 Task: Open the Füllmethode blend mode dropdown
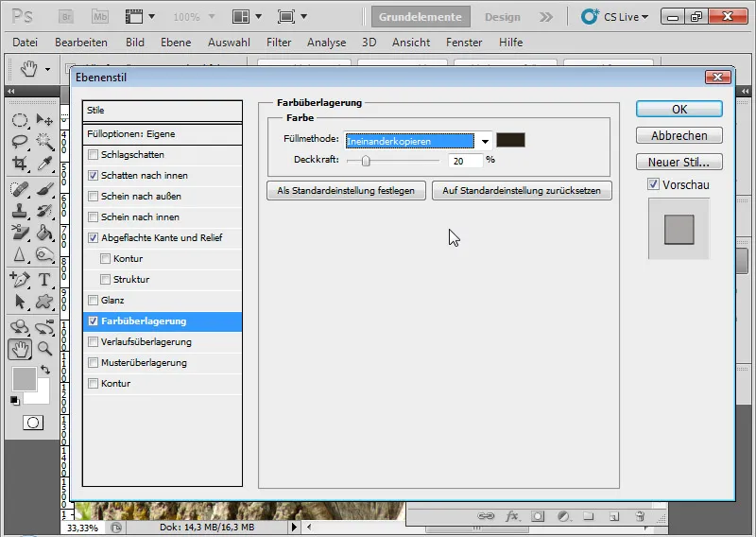(x=485, y=141)
